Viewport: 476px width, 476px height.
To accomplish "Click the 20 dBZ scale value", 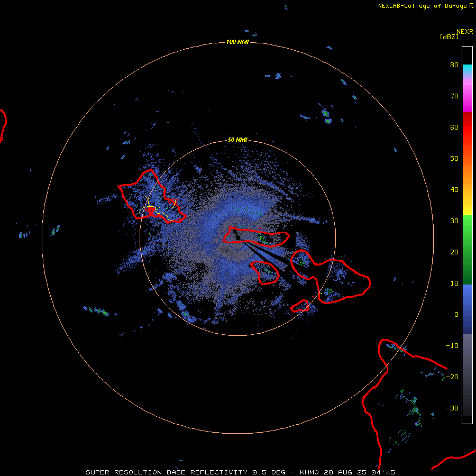I will tap(454, 252).
